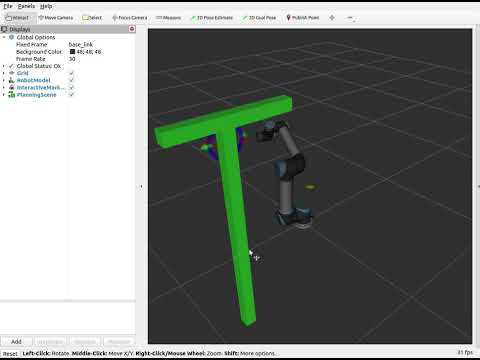The image size is (480, 360).
Task: Click the robot arm base in the 3D view
Action: click(x=294, y=218)
